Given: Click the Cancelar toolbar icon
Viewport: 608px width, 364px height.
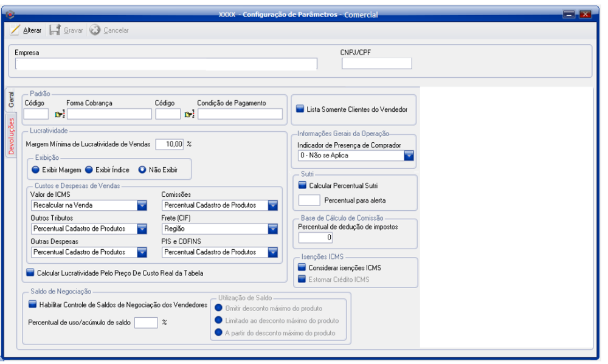Looking at the screenshot, I should pos(95,30).
